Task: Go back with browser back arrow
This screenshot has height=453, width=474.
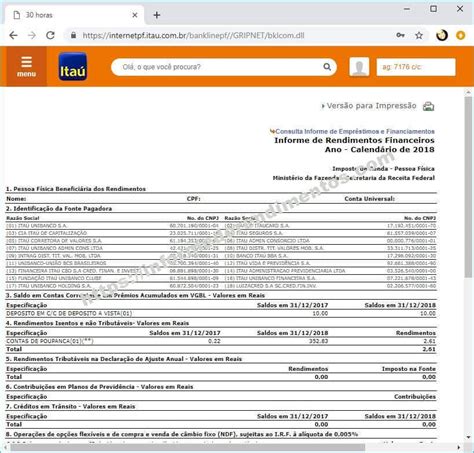Action: (13, 35)
